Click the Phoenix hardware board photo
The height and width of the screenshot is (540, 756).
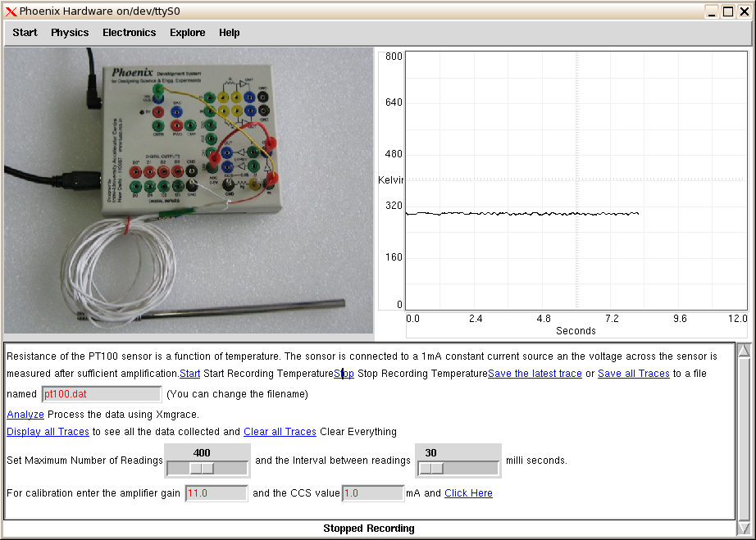[x=189, y=190]
